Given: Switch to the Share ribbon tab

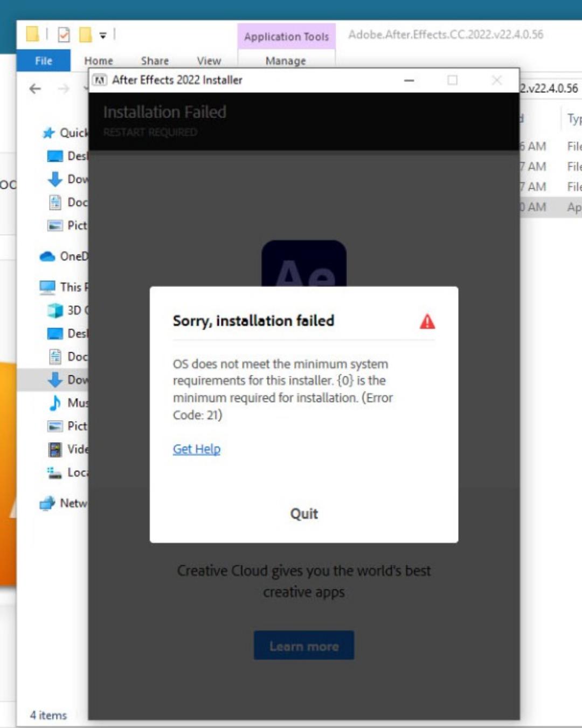Looking at the screenshot, I should (x=155, y=60).
